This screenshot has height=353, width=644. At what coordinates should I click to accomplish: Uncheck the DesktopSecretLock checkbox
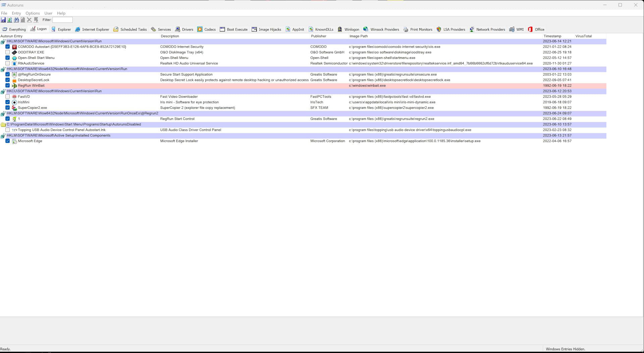pyautogui.click(x=7, y=80)
